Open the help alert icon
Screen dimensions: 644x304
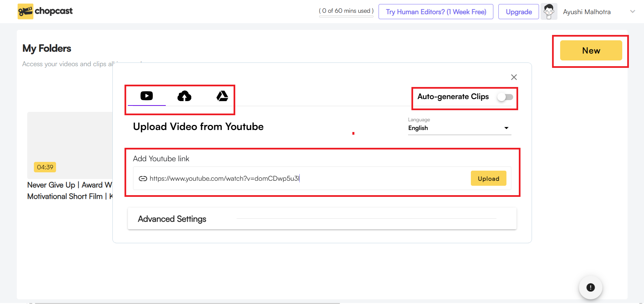tap(590, 288)
